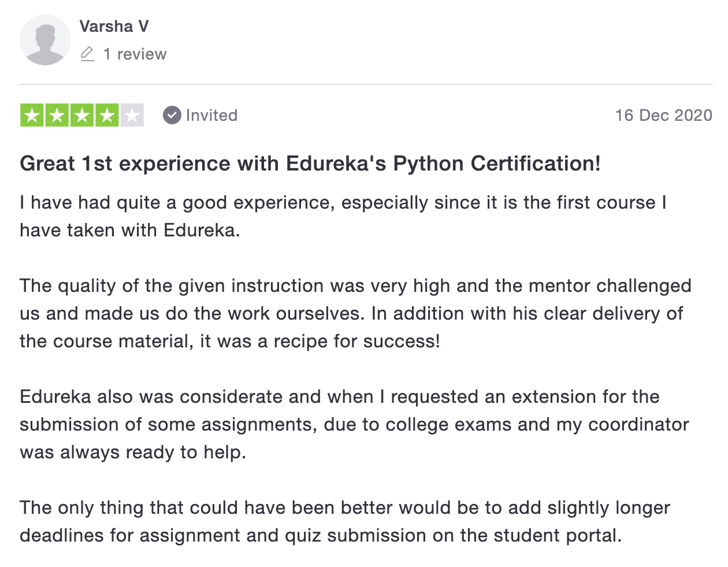Select the first green star in the rating

click(32, 115)
